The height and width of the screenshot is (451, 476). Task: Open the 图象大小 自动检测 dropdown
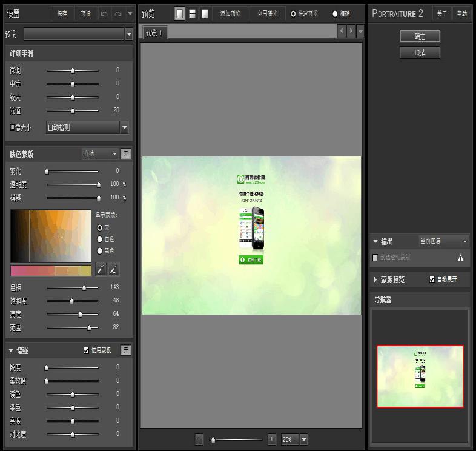[124, 127]
